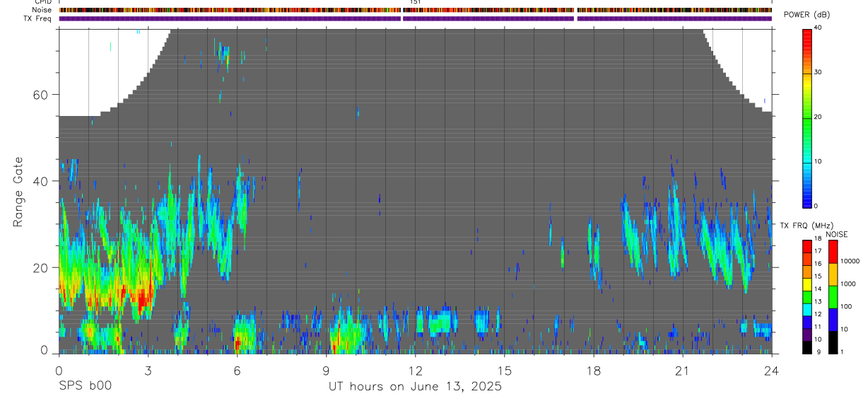Screen dimensions: 868x401
Task: Click the 'Range Gate' y-axis label
Action: tap(19, 192)
